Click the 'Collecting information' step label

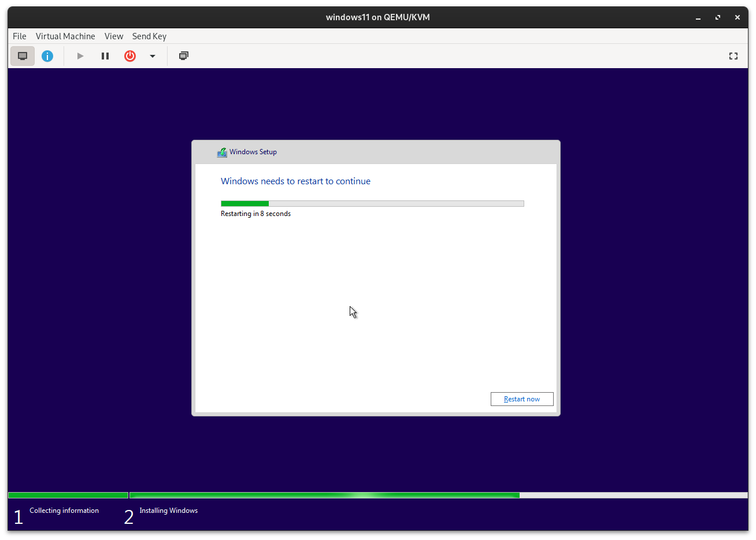64,511
